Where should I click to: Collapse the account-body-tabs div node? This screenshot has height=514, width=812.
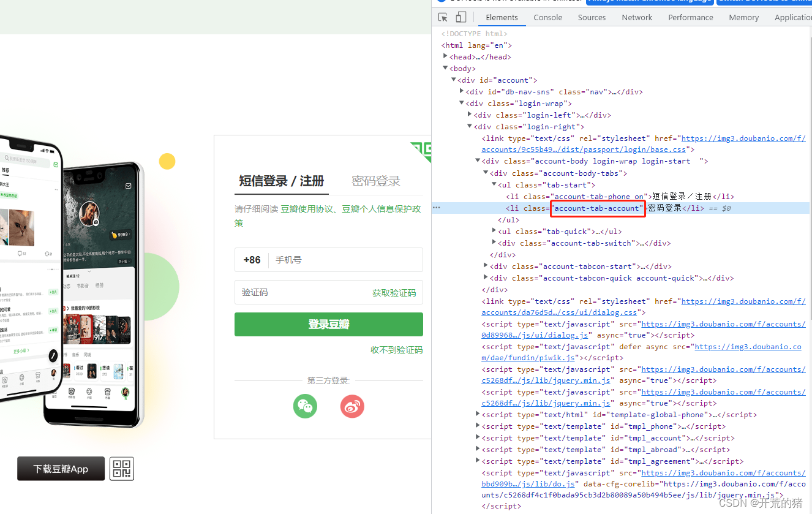click(486, 173)
